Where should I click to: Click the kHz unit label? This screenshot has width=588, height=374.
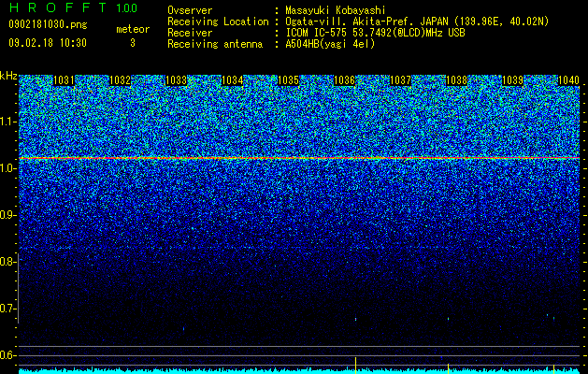pyautogui.click(x=8, y=76)
